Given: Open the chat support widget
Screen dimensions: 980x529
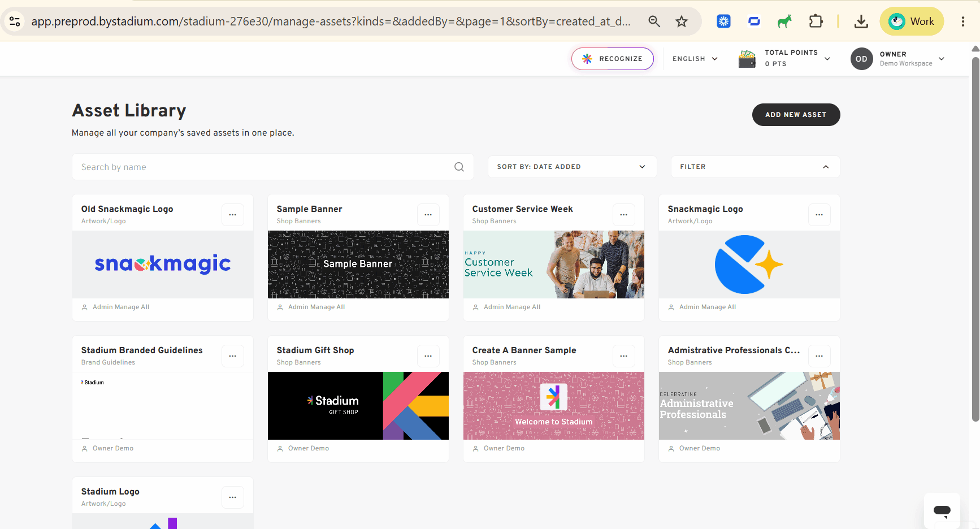Looking at the screenshot, I should pyautogui.click(x=942, y=511).
